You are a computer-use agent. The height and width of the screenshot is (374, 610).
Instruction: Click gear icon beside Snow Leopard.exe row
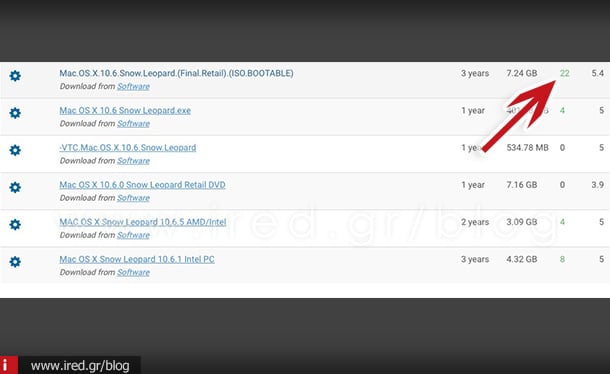[x=15, y=113]
